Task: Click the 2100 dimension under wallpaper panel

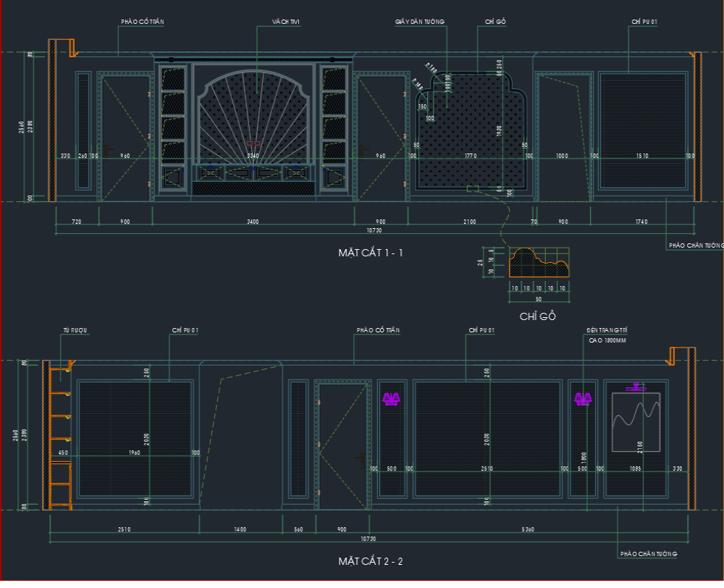Action: click(x=470, y=222)
